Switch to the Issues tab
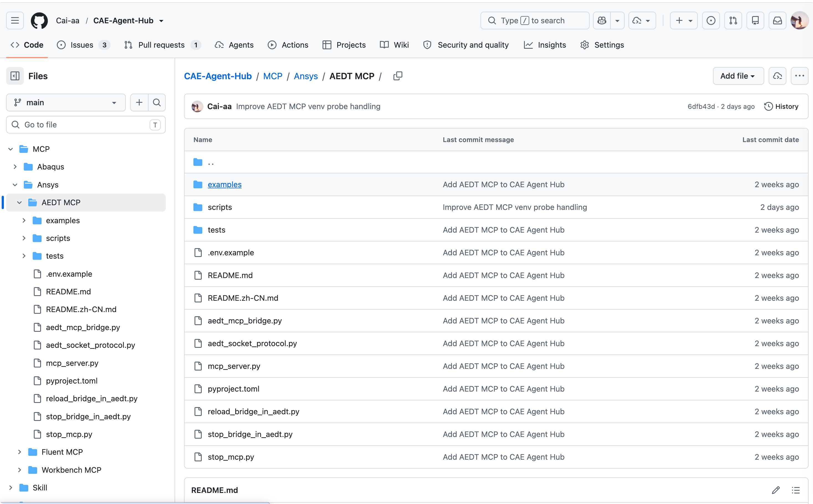 [83, 45]
